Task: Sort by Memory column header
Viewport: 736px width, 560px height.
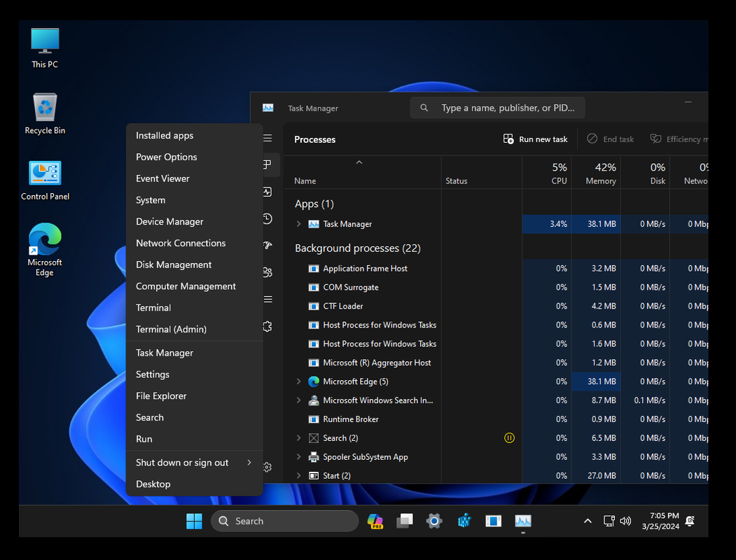Action: (x=596, y=173)
